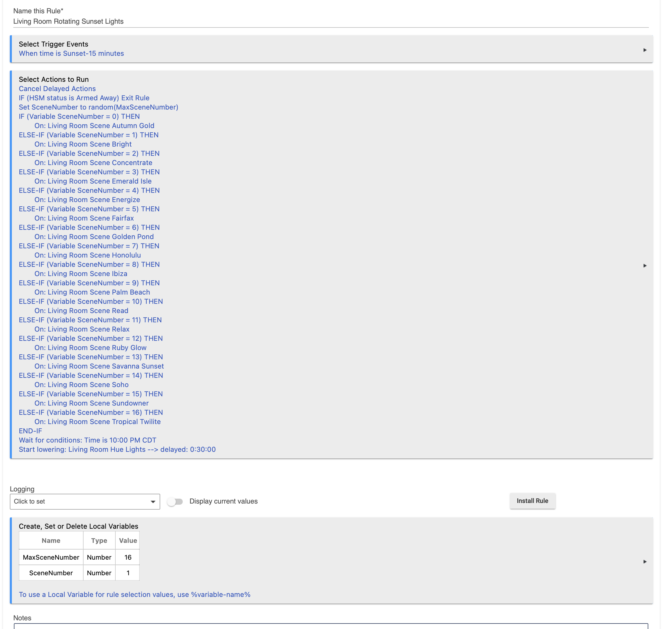This screenshot has height=629, width=672.
Task: Click ELSE-IF SceneNumber = 12 line
Action: click(91, 338)
